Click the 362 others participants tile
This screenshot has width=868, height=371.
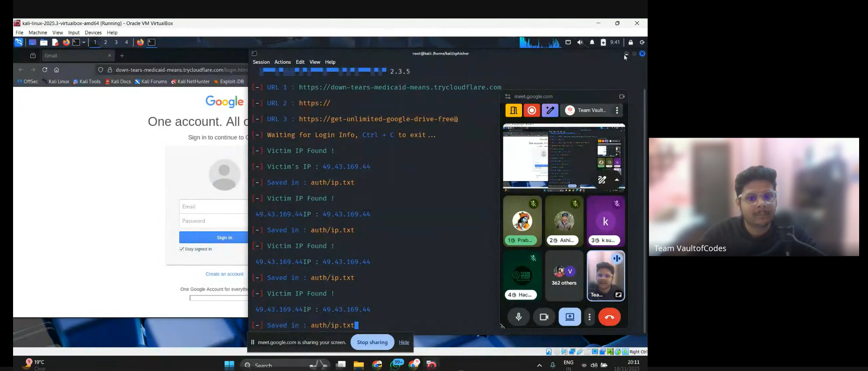(x=564, y=276)
